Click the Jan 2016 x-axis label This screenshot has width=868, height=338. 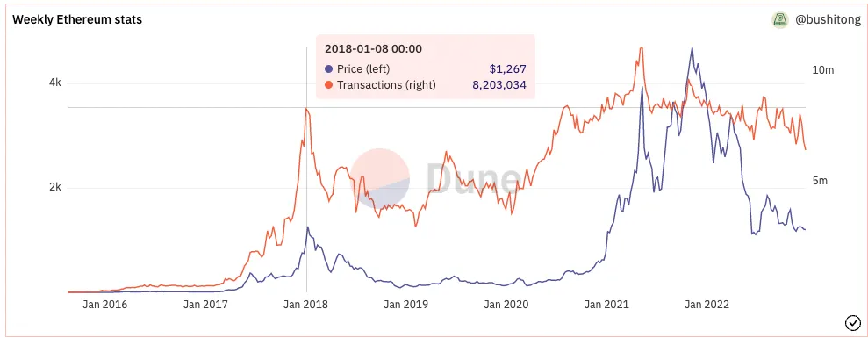pyautogui.click(x=105, y=304)
